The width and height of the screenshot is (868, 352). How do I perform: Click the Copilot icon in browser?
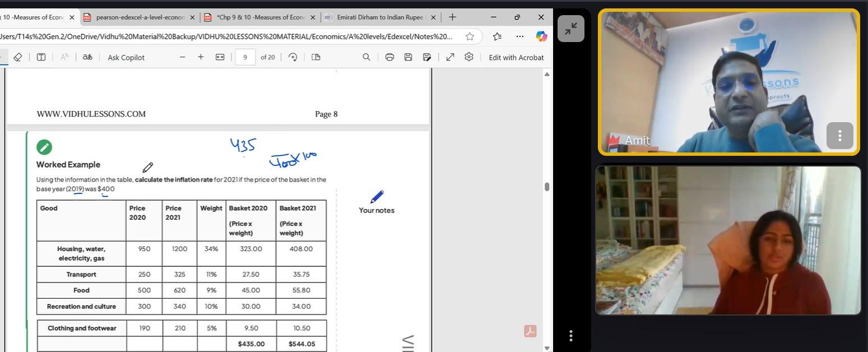tap(541, 36)
